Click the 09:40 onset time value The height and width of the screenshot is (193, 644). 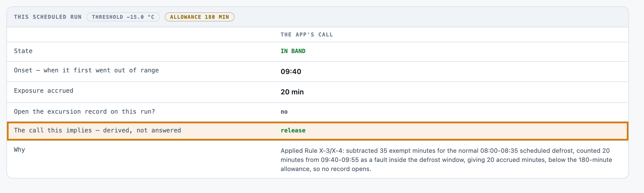tap(291, 72)
